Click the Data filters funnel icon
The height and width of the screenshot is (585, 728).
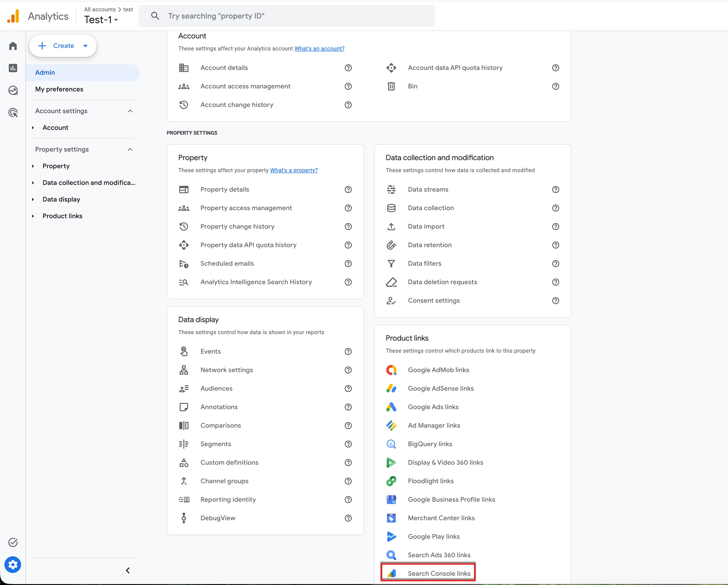pos(391,264)
